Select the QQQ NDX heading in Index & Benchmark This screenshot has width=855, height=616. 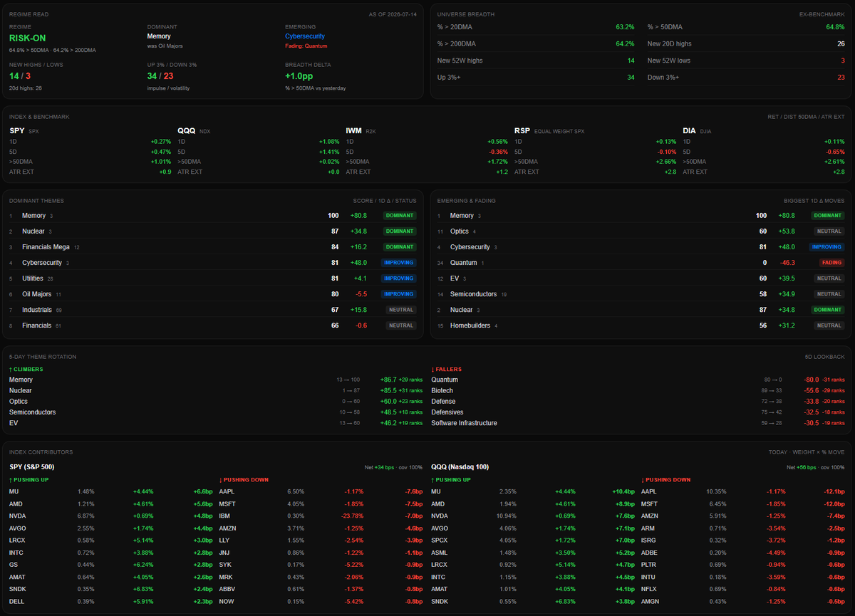(x=193, y=131)
